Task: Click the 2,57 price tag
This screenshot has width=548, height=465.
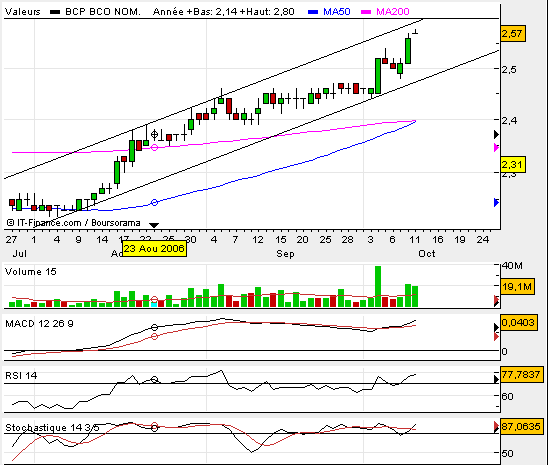Action: [x=512, y=34]
